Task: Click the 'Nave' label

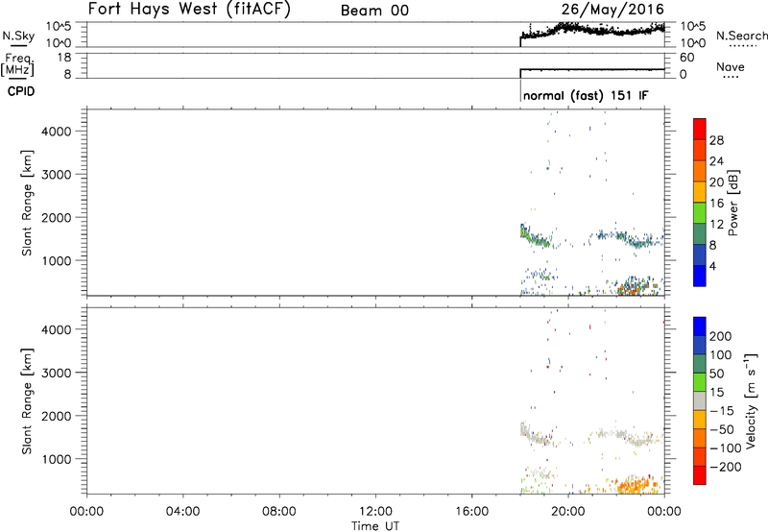Action: 730,66
